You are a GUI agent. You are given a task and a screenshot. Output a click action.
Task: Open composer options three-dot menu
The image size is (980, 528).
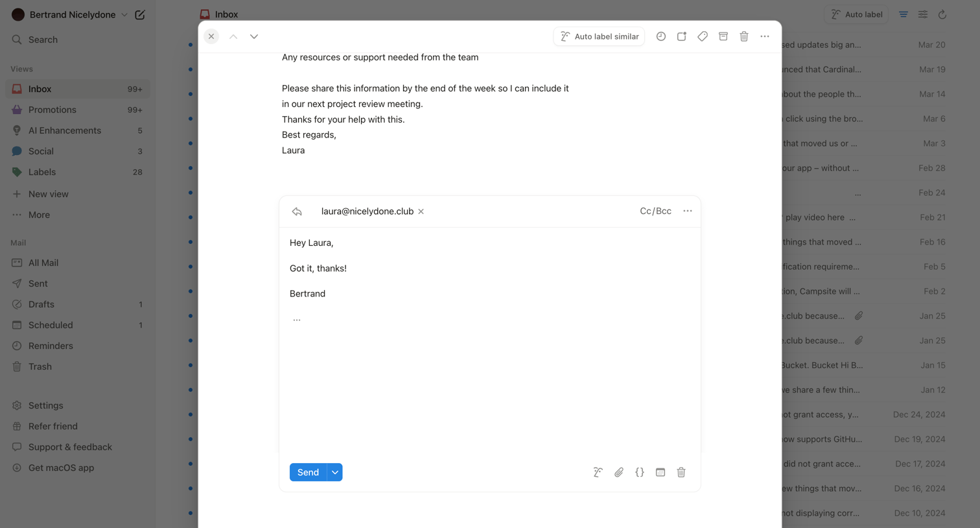(x=688, y=211)
